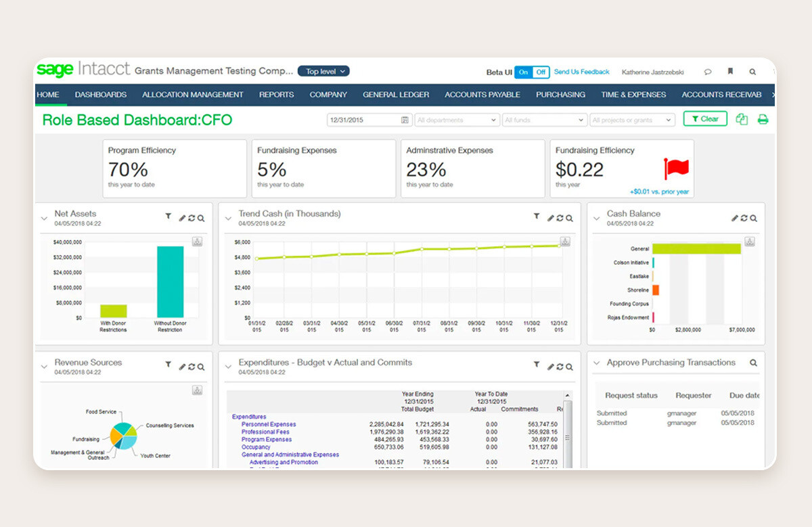The height and width of the screenshot is (527, 812).
Task: Collapse the Trend Cash panel
Action: [x=229, y=219]
